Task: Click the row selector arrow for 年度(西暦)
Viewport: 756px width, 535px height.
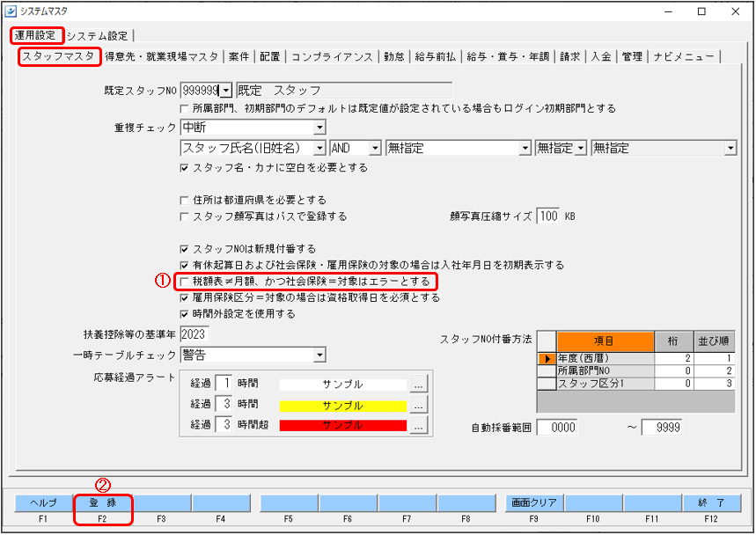Action: click(x=547, y=359)
